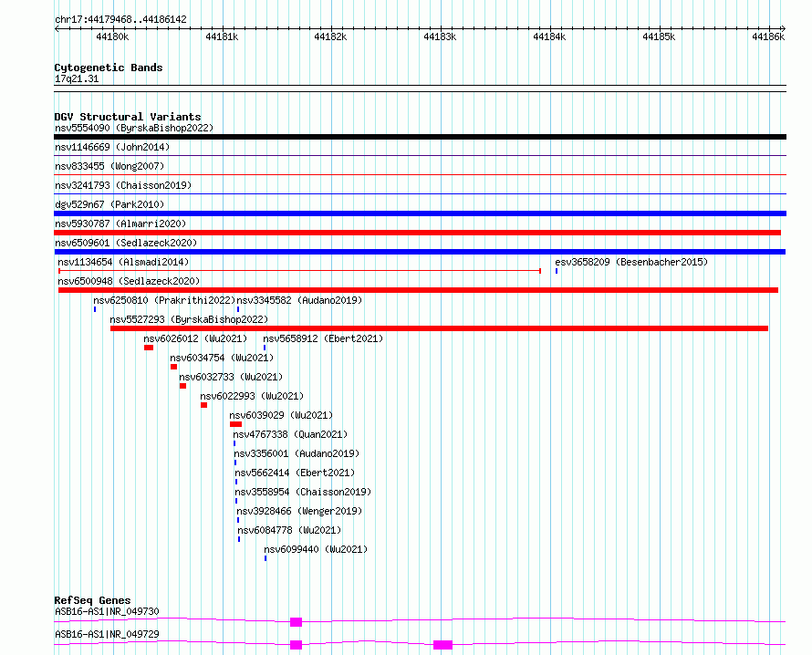Open nsv3345582 (Audano2019) label

click(x=299, y=300)
